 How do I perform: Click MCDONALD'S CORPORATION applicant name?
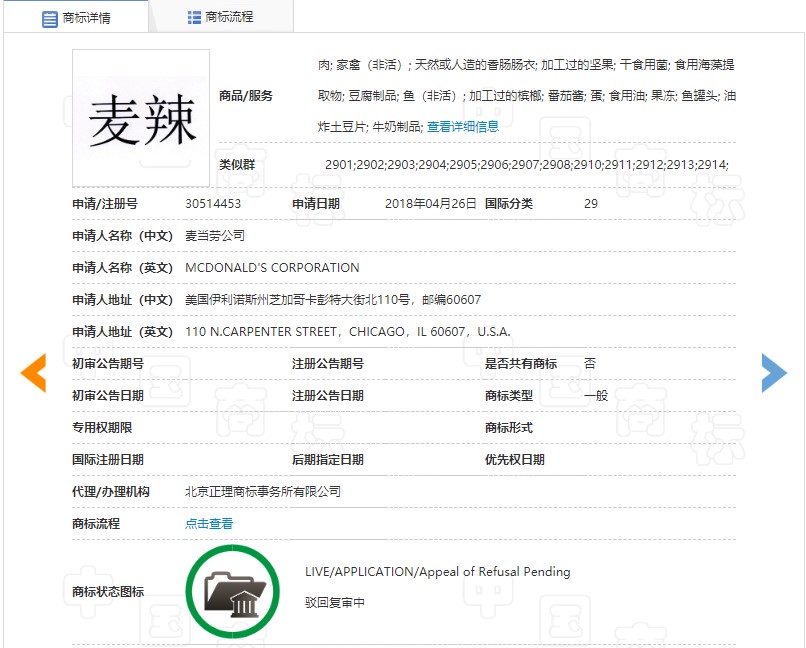[x=272, y=268]
